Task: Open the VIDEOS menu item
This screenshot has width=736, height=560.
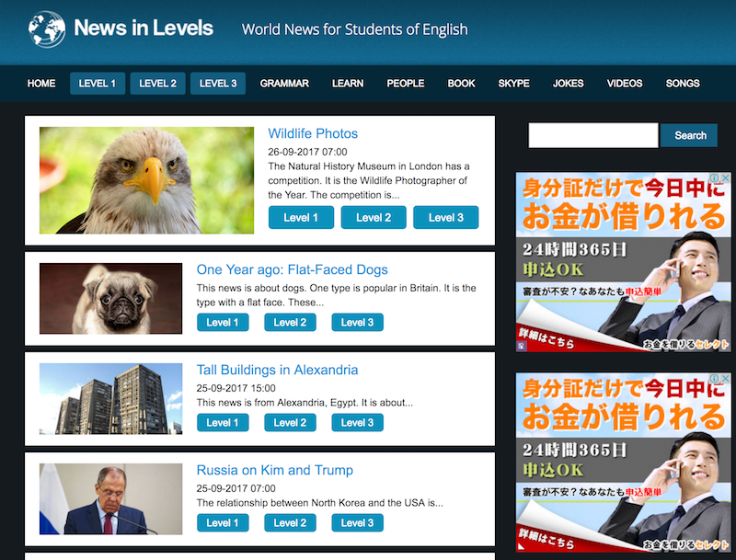Action: pos(625,84)
